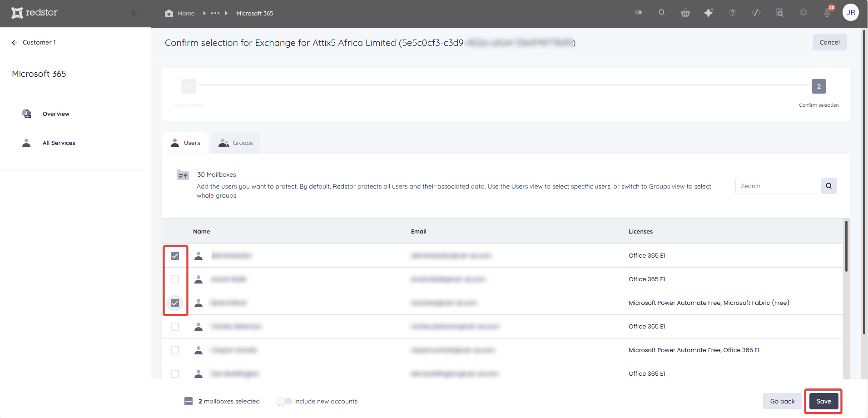The height and width of the screenshot is (418, 868).
Task: Open global search magnifier in top bar
Action: point(662,13)
